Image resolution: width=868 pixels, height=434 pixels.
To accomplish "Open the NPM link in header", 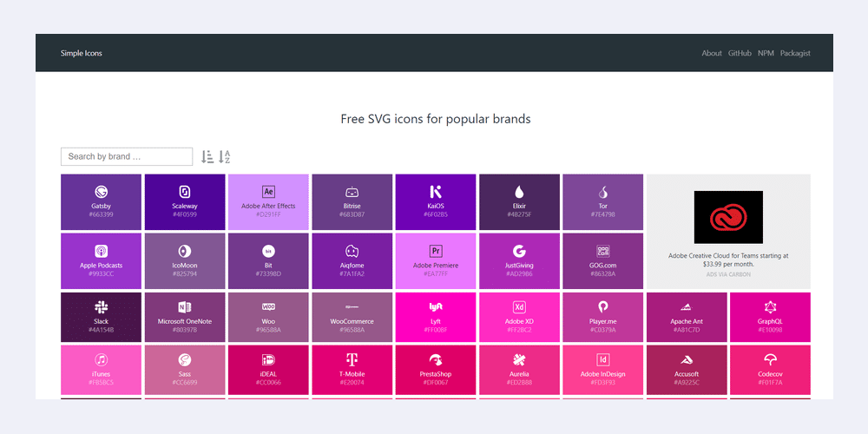I will [x=766, y=53].
